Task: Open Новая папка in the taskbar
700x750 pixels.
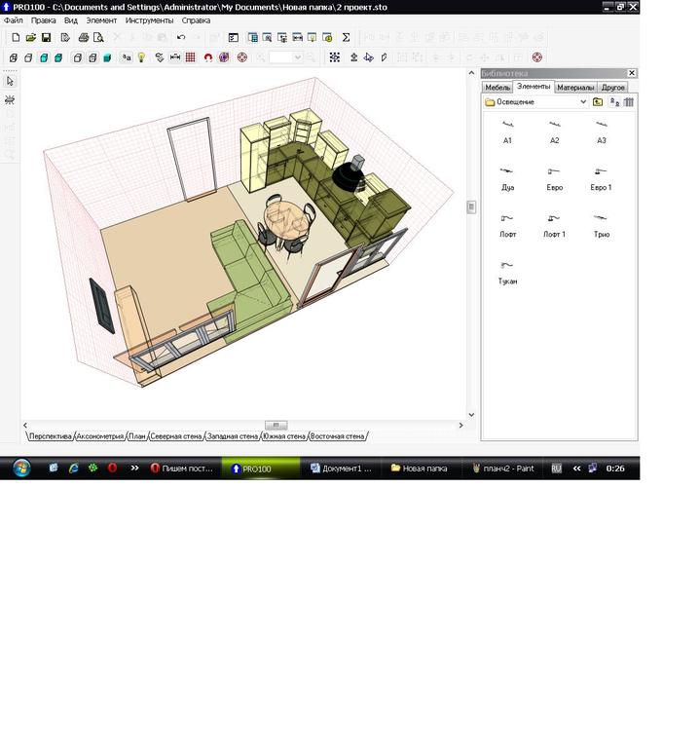Action: [419, 469]
